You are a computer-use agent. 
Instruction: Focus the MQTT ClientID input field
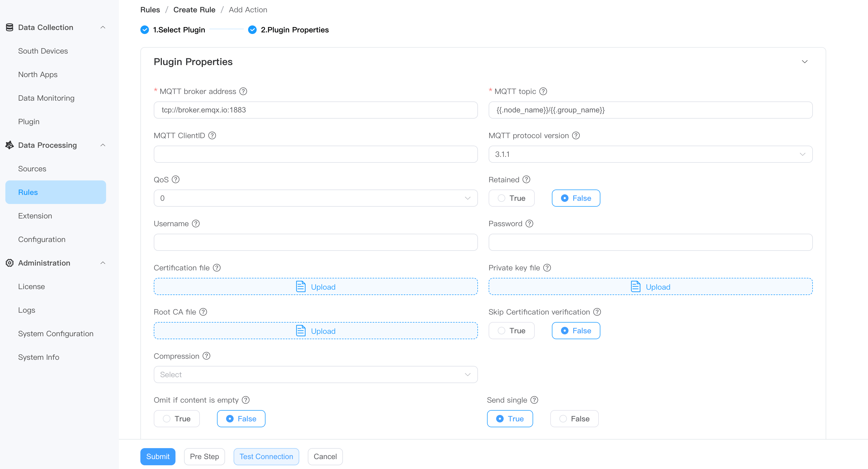click(315, 154)
